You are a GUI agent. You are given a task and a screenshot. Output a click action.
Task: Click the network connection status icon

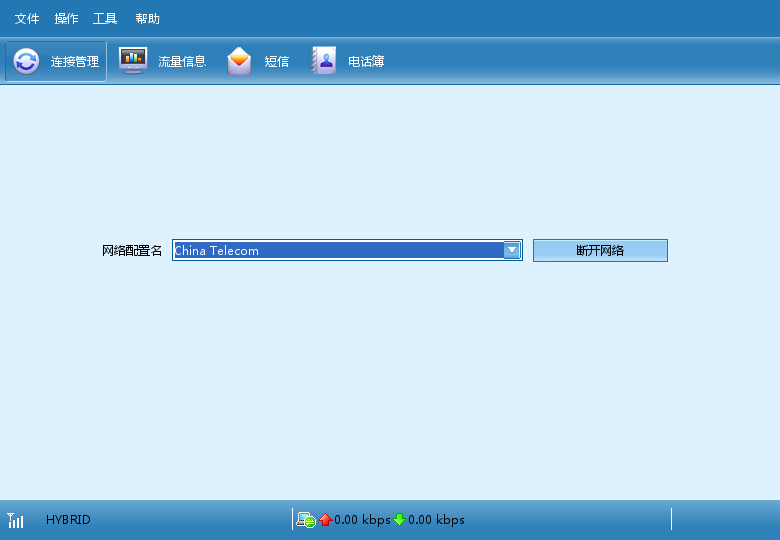pos(305,520)
